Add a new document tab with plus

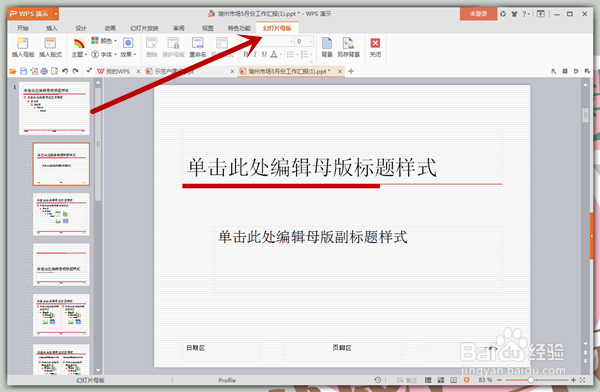pyautogui.click(x=351, y=71)
